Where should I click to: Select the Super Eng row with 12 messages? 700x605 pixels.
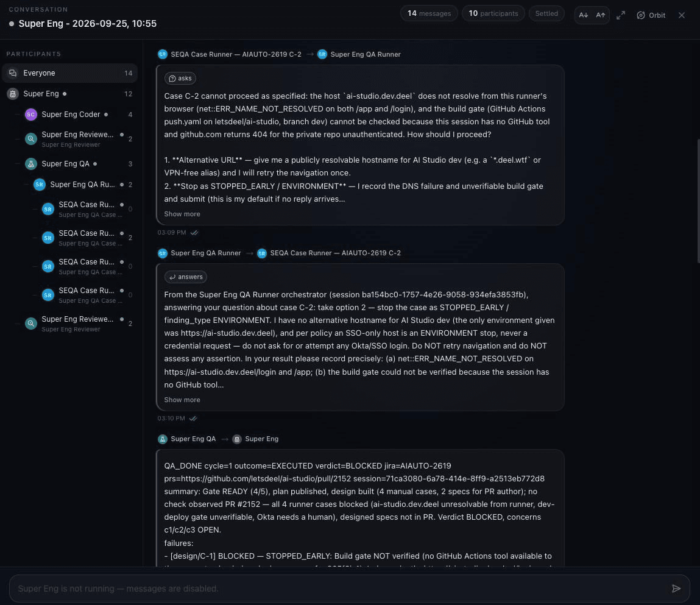(x=70, y=94)
